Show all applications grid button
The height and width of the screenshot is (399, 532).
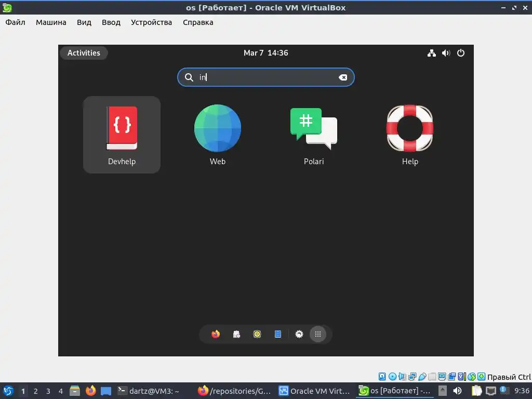coord(318,334)
